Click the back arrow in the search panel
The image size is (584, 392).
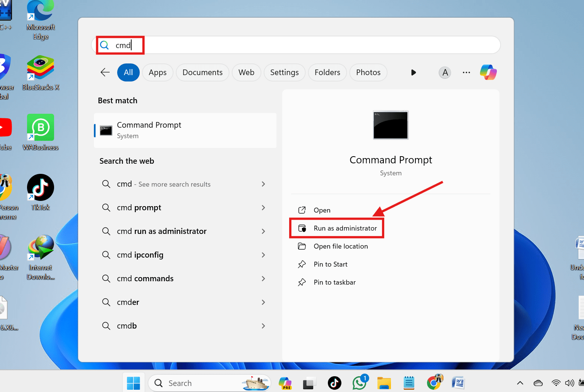click(x=105, y=72)
